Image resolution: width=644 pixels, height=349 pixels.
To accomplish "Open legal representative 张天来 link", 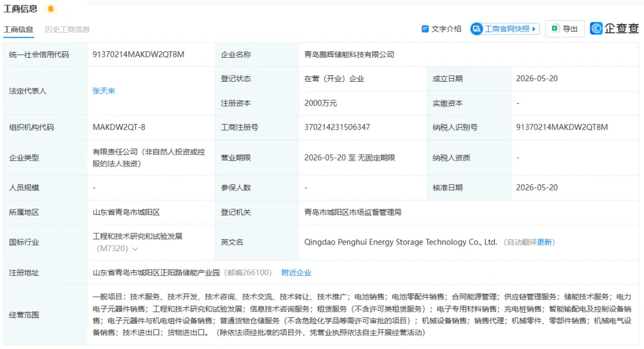I will coord(104,91).
